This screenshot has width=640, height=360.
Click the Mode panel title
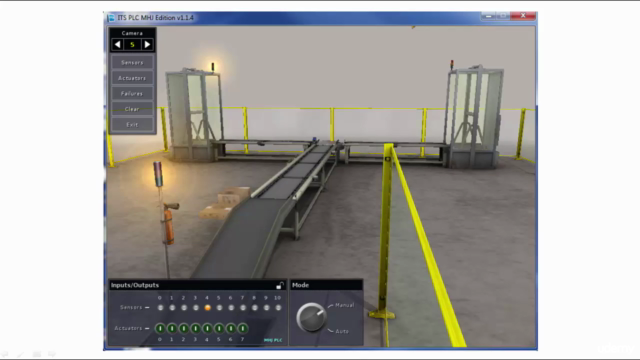(300, 285)
